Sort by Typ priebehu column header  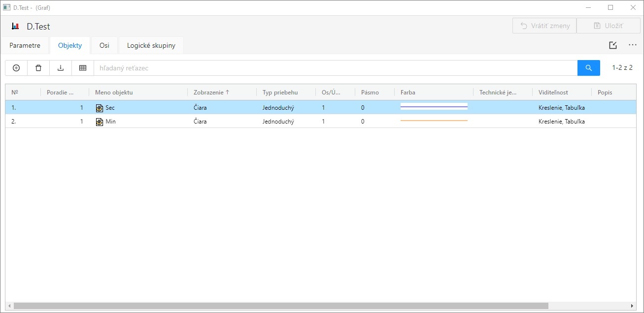click(280, 93)
